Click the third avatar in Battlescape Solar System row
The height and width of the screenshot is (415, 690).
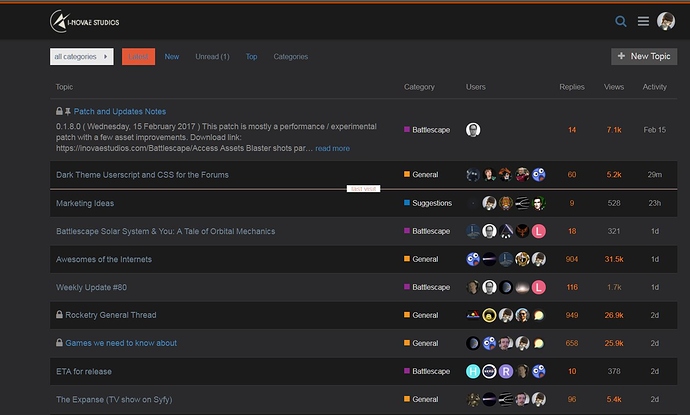[x=506, y=231]
